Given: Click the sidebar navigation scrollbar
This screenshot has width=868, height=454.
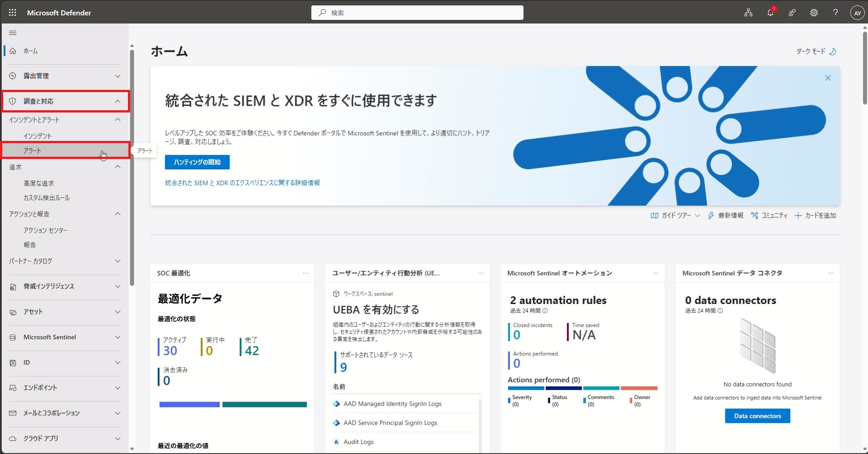Looking at the screenshot, I should [x=132, y=167].
